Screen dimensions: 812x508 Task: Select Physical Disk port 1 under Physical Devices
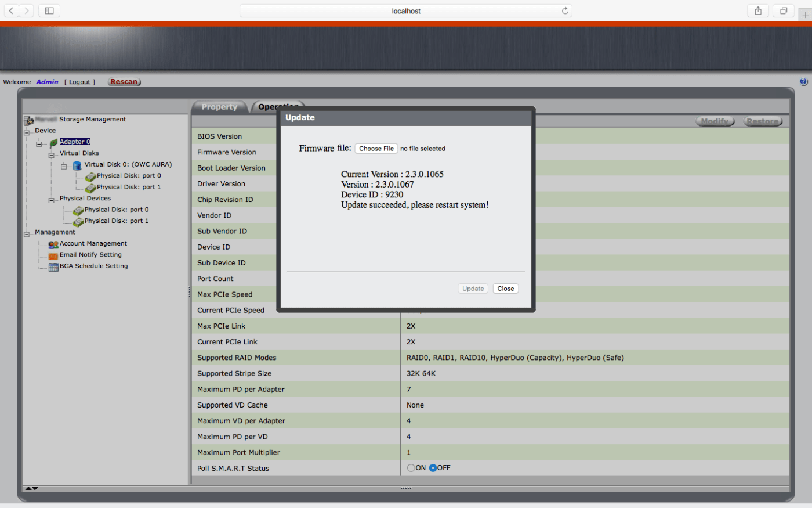point(116,221)
